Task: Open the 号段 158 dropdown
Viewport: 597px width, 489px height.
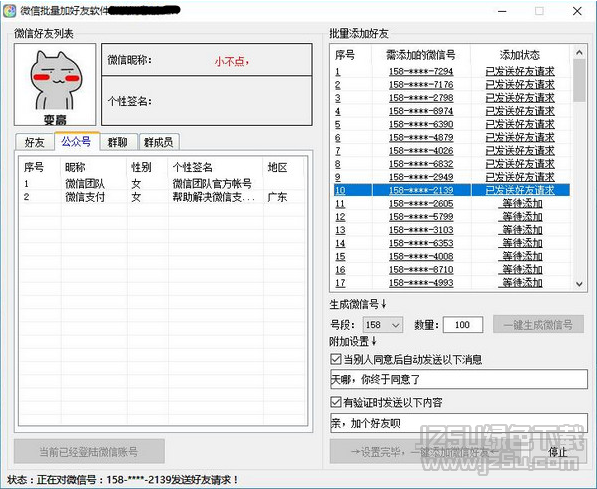Action: (383, 325)
